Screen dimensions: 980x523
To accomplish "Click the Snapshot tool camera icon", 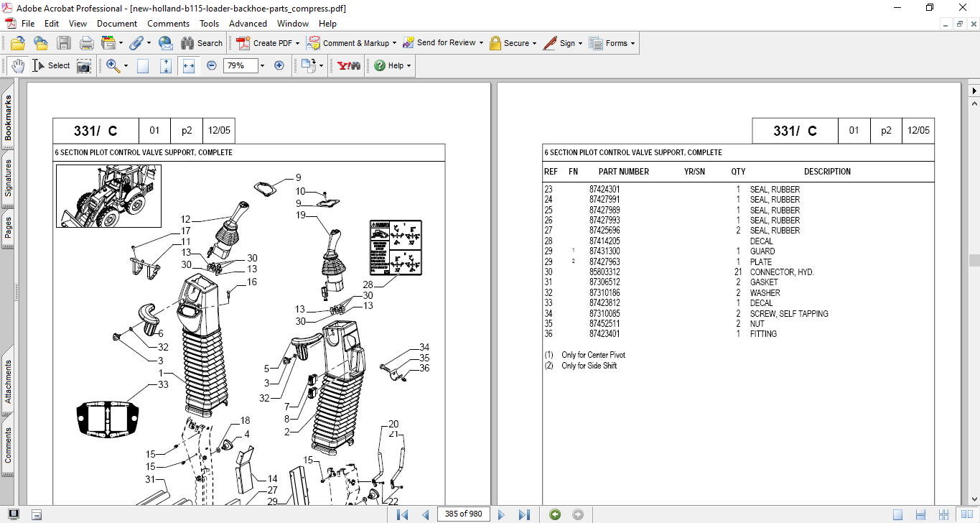I will pyautogui.click(x=84, y=65).
